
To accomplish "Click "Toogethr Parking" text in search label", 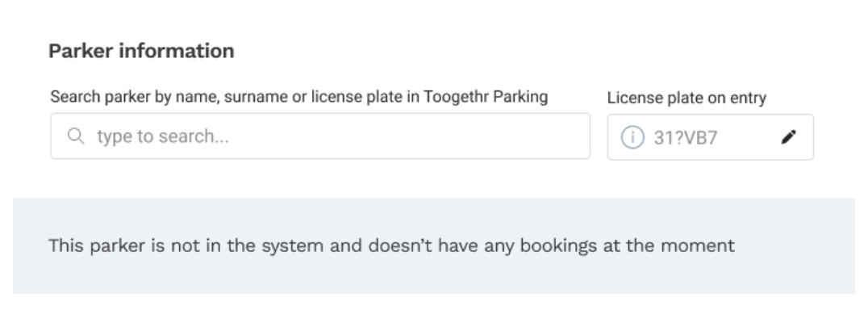I will click(x=486, y=97).
